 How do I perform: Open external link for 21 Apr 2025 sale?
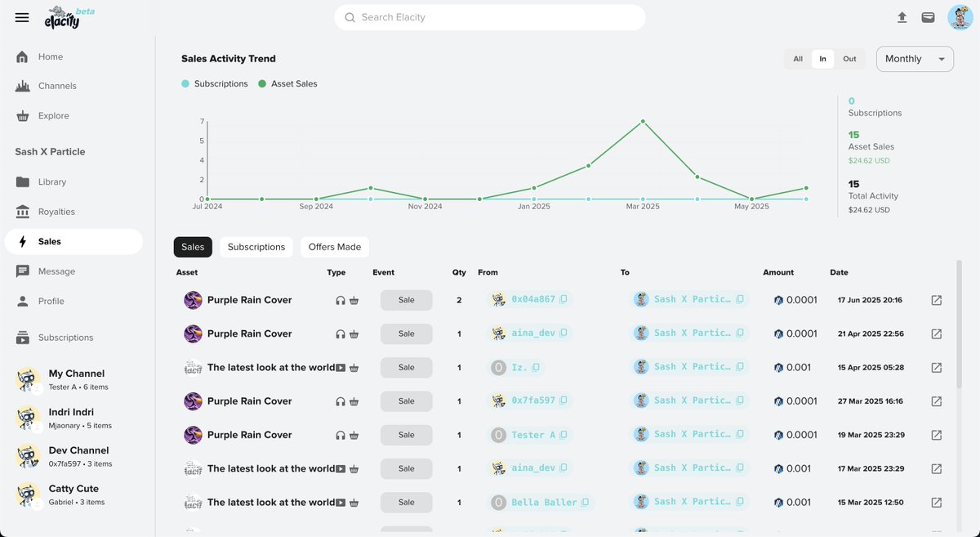937,333
